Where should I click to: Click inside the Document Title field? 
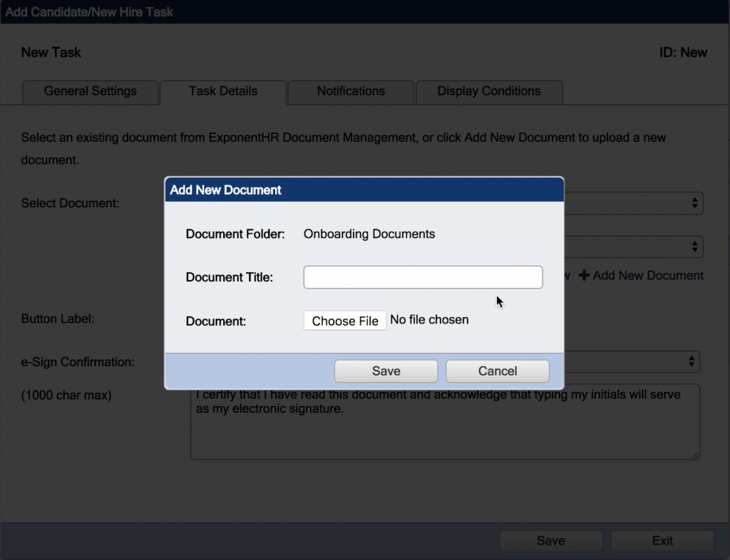click(x=423, y=277)
